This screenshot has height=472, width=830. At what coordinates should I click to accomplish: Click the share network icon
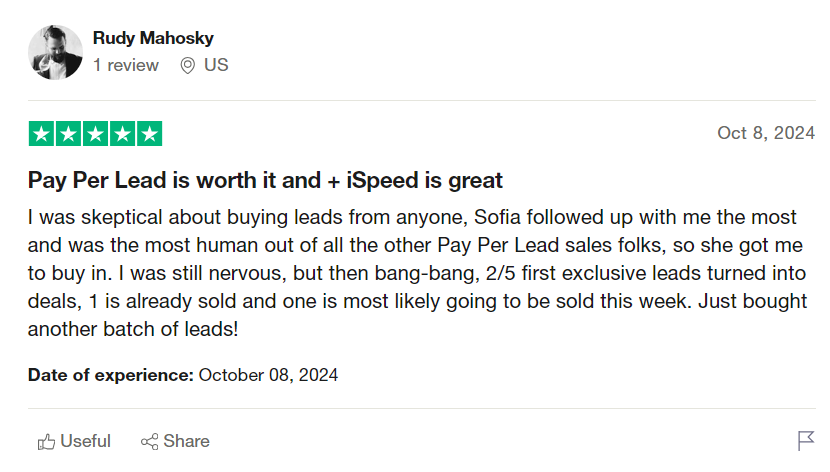click(150, 441)
